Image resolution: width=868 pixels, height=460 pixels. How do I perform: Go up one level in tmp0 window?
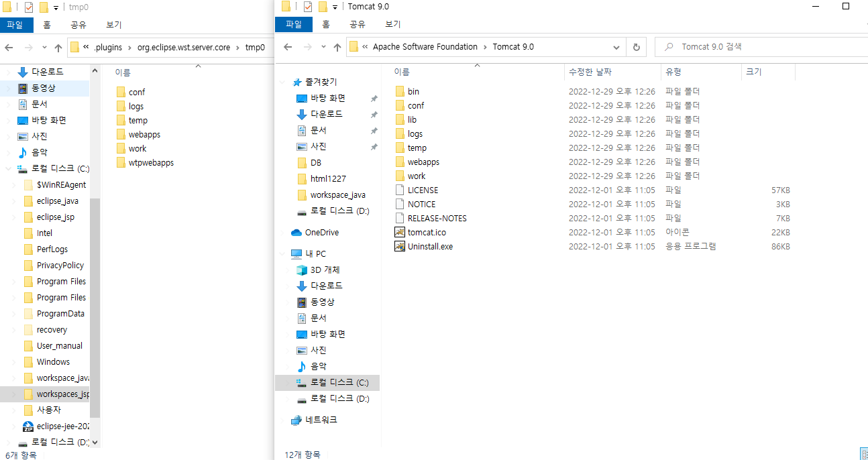58,48
